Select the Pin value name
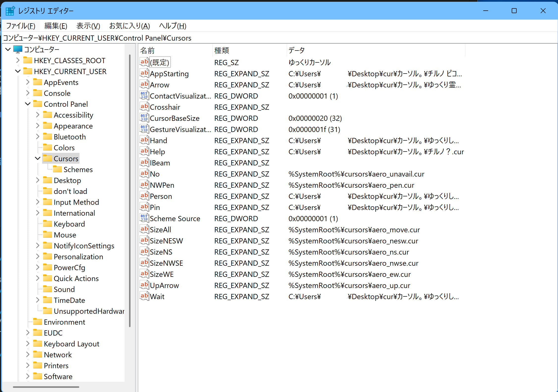The height and width of the screenshot is (392, 558). tap(155, 207)
